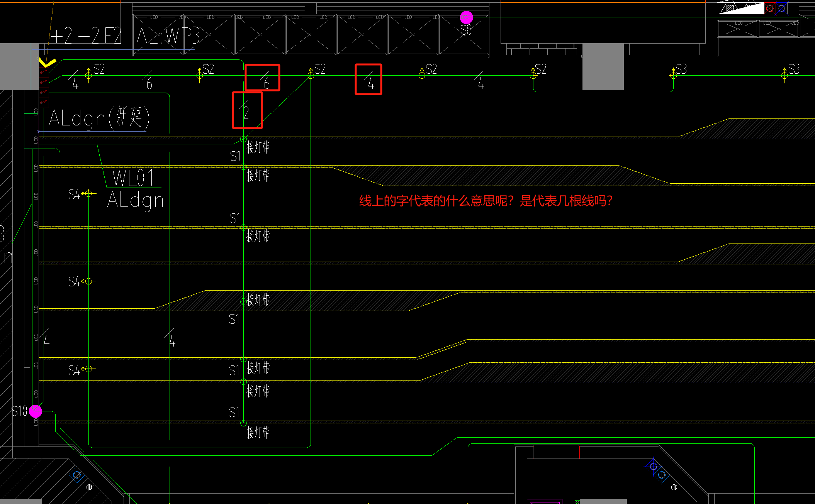Select the S3 symbol farthest from the gray column
Viewport: 815px width, 504px height.
(x=784, y=75)
